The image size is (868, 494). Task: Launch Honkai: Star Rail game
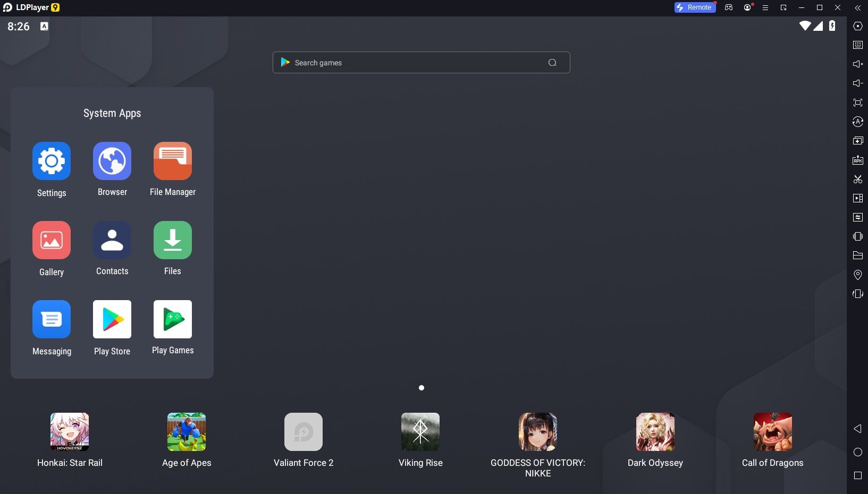[70, 432]
